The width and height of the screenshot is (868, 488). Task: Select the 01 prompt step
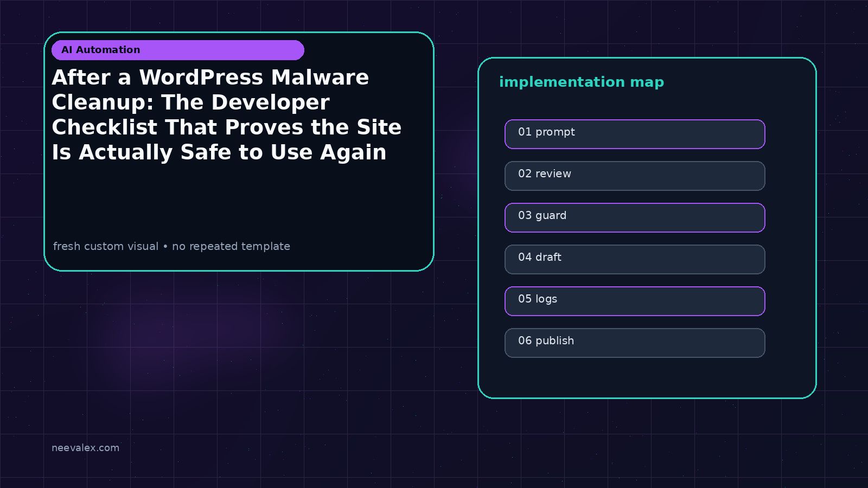(635, 134)
